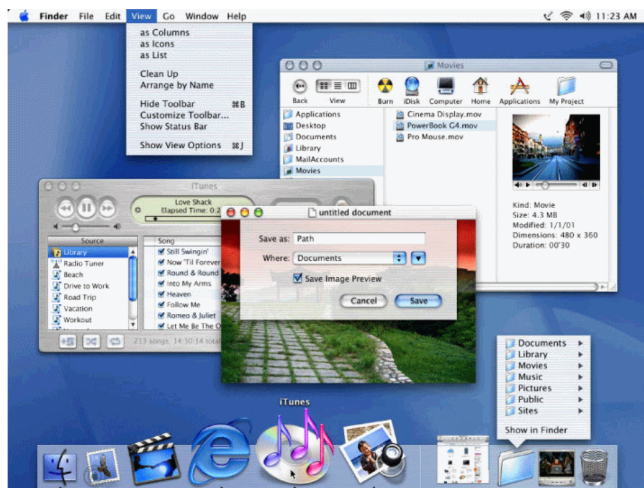This screenshot has width=644, height=488.
Task: Click the iTunes song progress bar
Action: 183,219
